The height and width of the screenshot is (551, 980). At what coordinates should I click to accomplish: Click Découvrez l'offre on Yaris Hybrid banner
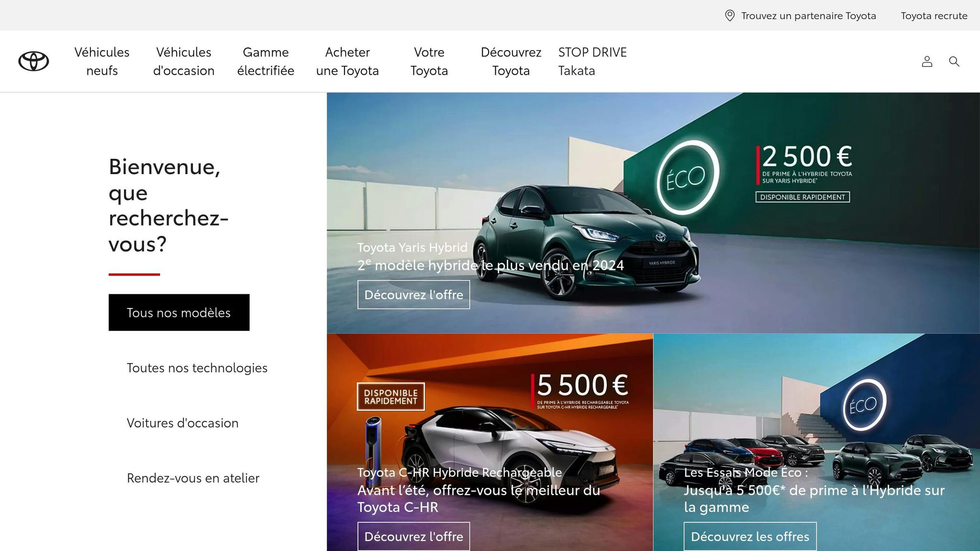[413, 295]
